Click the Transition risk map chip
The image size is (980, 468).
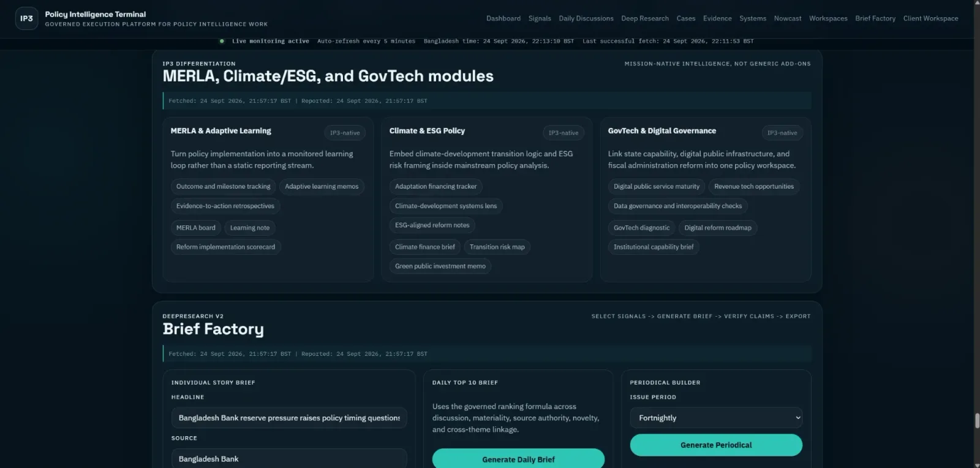[497, 247]
